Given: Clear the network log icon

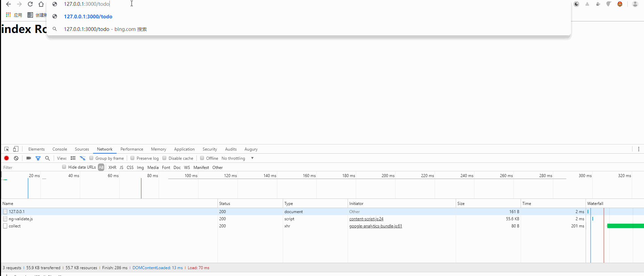Looking at the screenshot, I should click(16, 158).
